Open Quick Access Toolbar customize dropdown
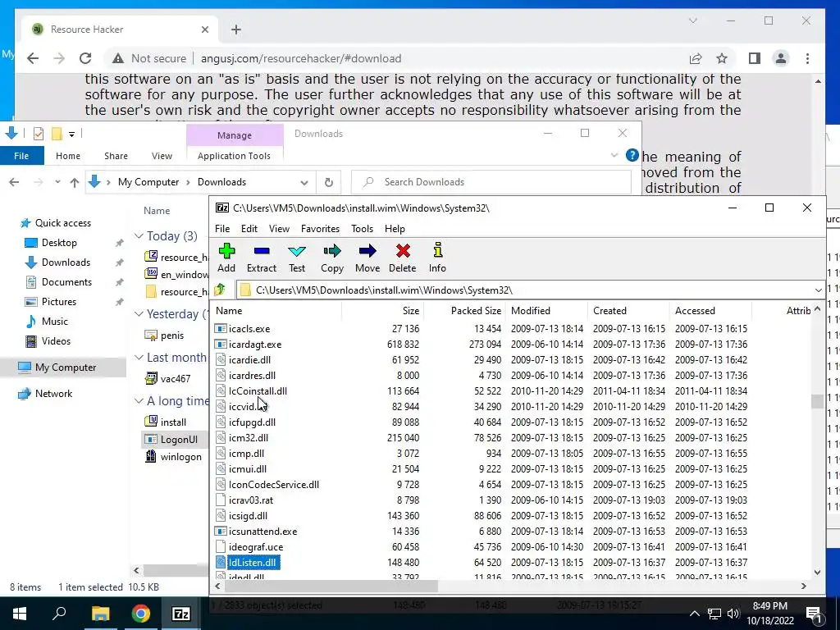Screen dimensions: 840x630 (72, 134)
